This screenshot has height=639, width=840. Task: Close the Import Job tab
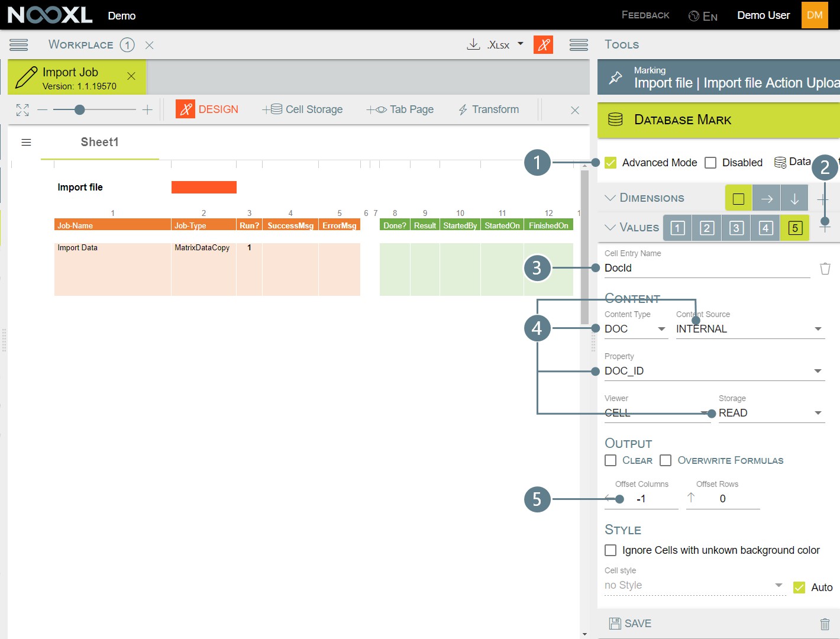(131, 76)
